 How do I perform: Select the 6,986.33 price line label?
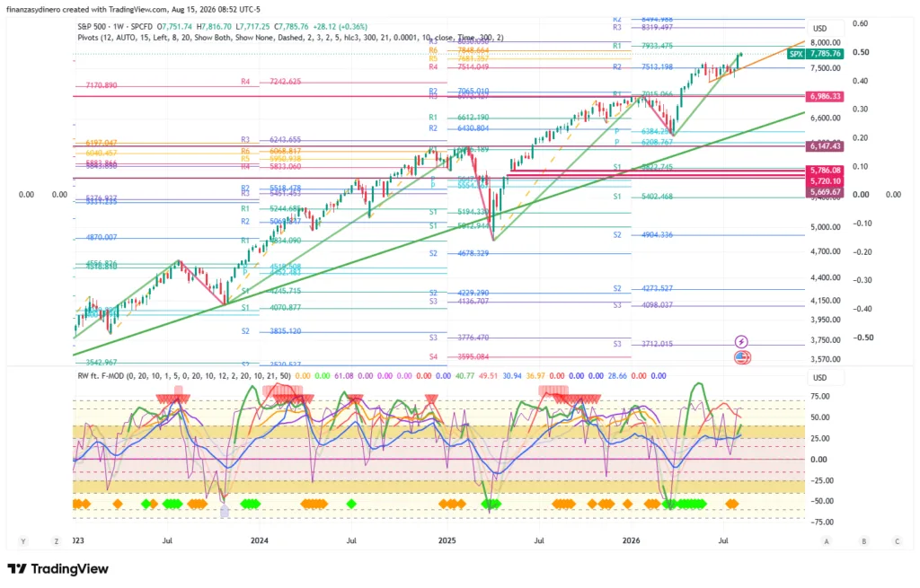pos(826,96)
